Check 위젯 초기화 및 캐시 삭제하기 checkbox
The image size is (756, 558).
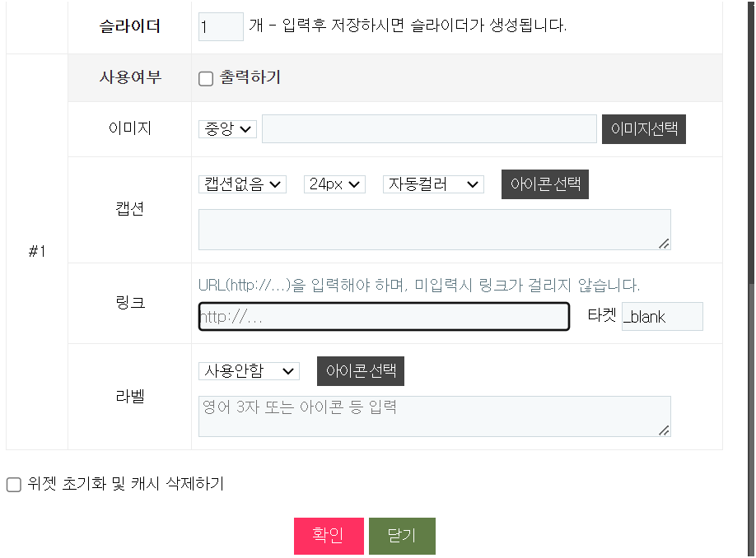pos(14,485)
